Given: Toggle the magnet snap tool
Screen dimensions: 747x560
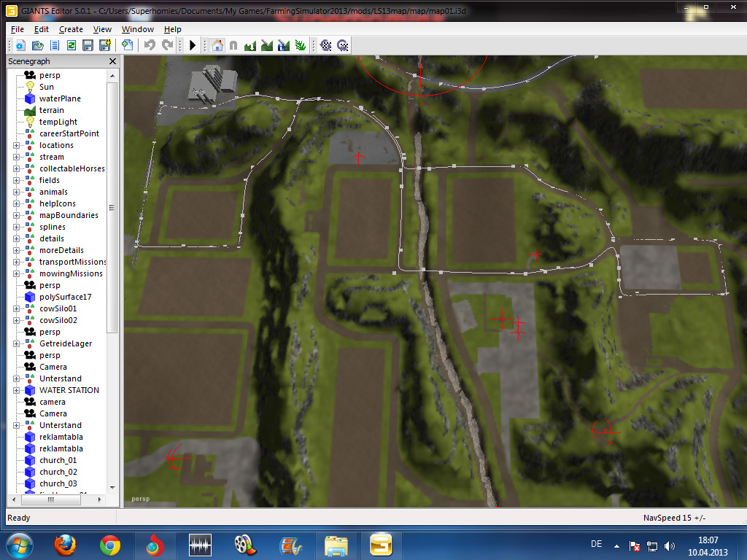Looking at the screenshot, I should (233, 45).
